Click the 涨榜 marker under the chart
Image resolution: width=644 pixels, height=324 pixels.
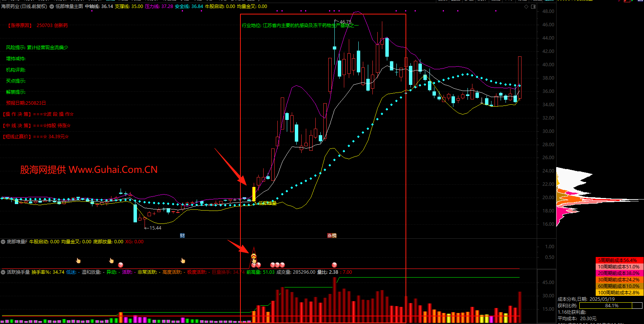pyautogui.click(x=332, y=236)
